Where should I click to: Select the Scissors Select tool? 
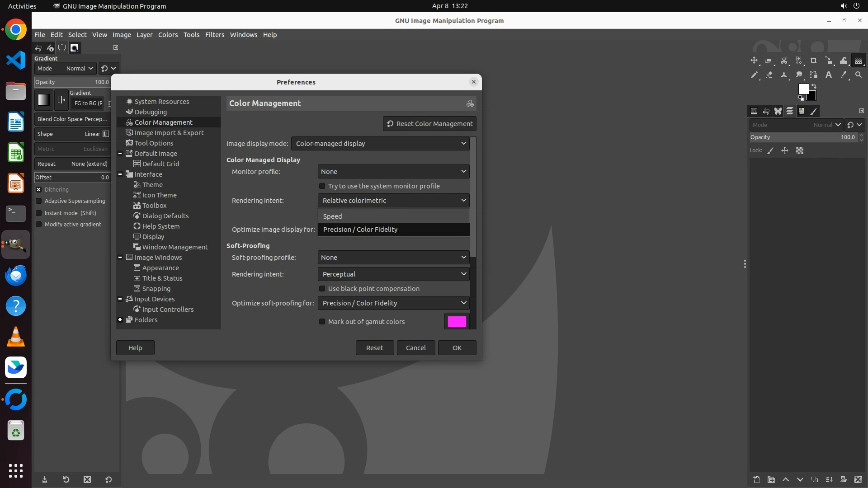[784, 61]
